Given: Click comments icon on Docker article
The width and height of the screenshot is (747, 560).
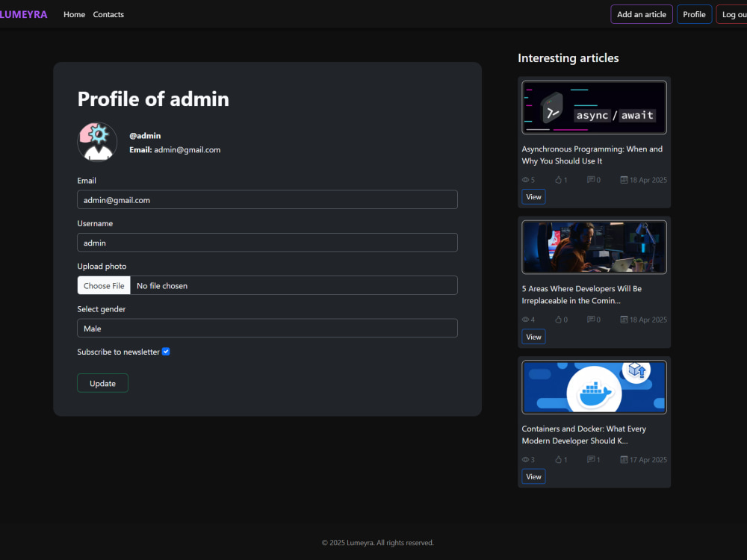Looking at the screenshot, I should 591,459.
